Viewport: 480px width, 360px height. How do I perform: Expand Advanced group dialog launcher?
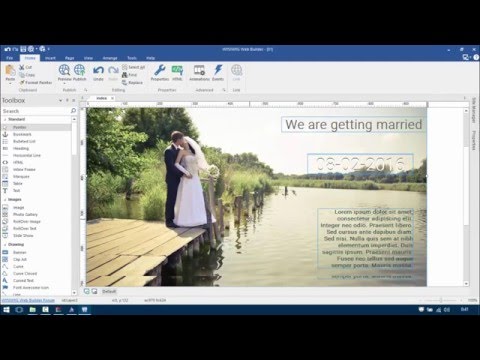point(224,90)
